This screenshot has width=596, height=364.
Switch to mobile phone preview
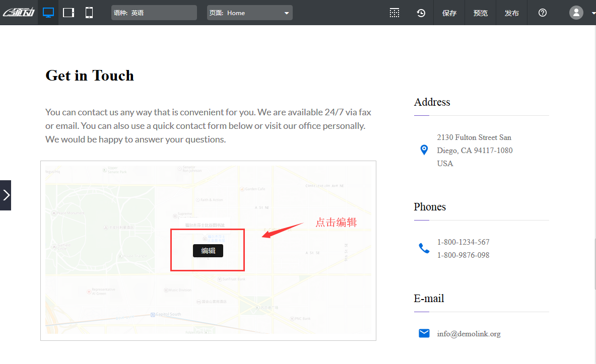(x=89, y=13)
